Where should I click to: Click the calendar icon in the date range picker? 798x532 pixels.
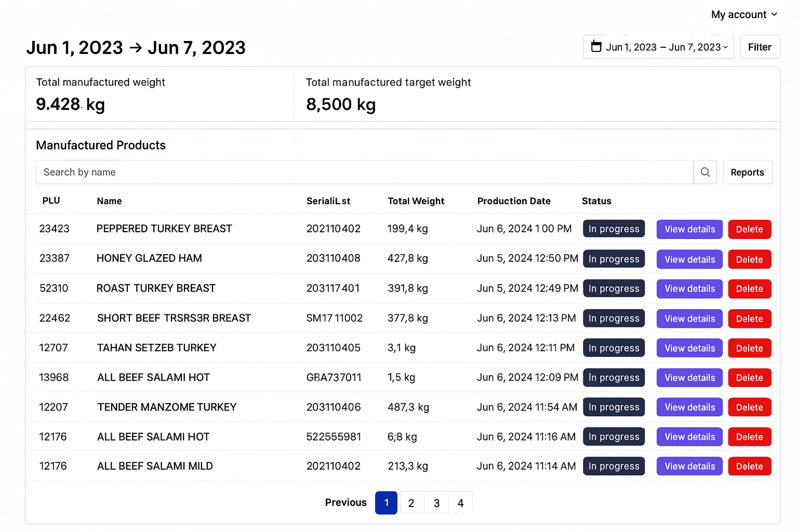(x=596, y=47)
